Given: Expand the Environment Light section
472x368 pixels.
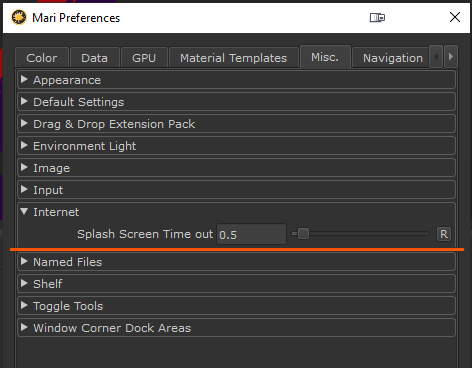Looking at the screenshot, I should coord(236,146).
